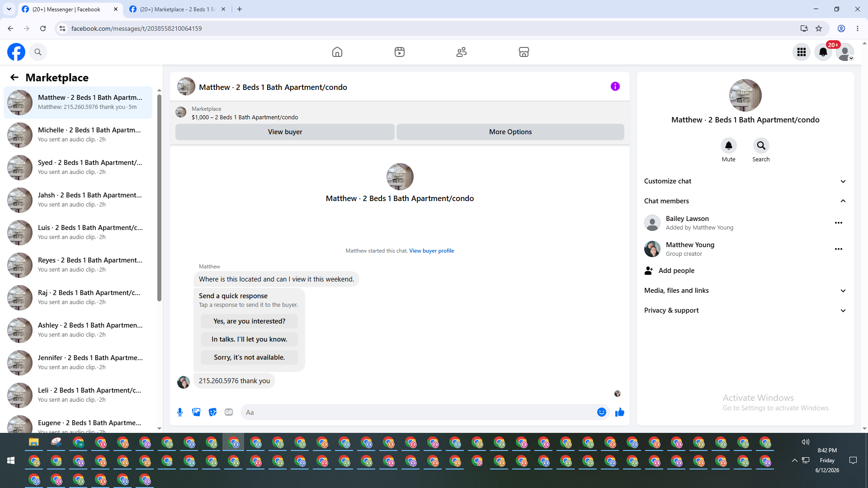
Task: Open Jahsh's conversation
Action: pyautogui.click(x=78, y=200)
